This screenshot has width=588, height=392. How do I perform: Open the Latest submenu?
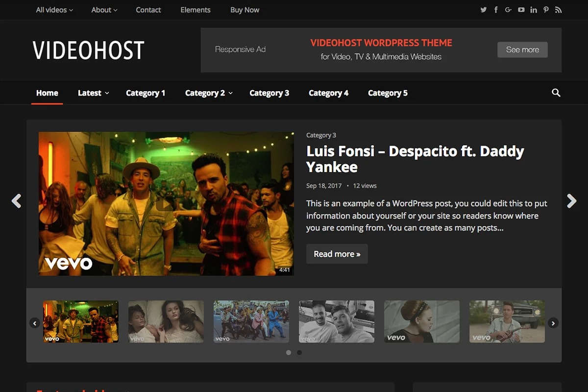tap(93, 93)
